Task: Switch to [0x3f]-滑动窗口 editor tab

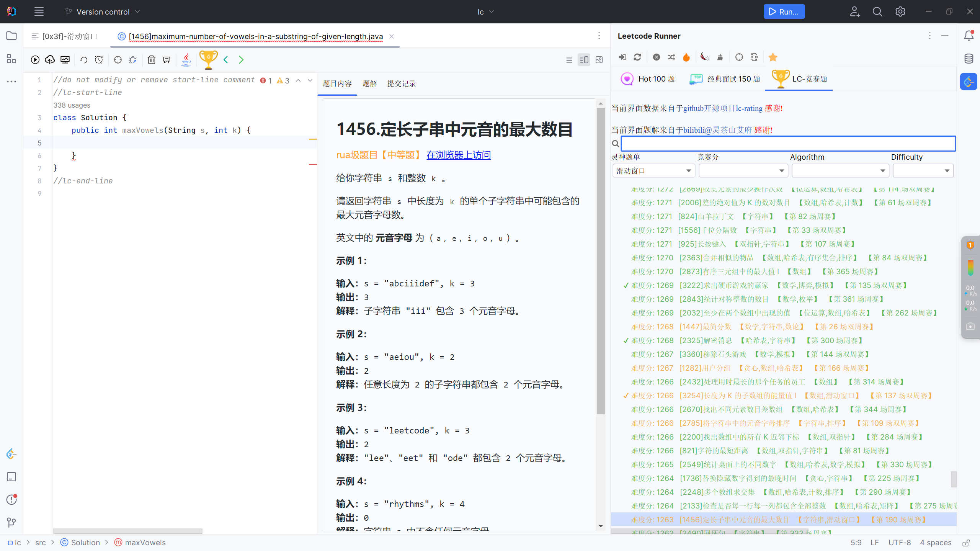Action: click(64, 36)
